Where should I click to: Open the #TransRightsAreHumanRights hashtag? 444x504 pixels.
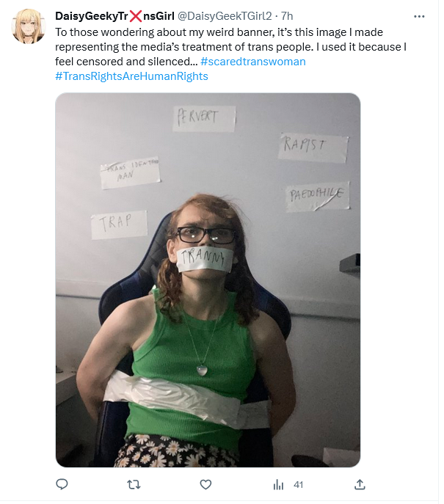point(131,76)
